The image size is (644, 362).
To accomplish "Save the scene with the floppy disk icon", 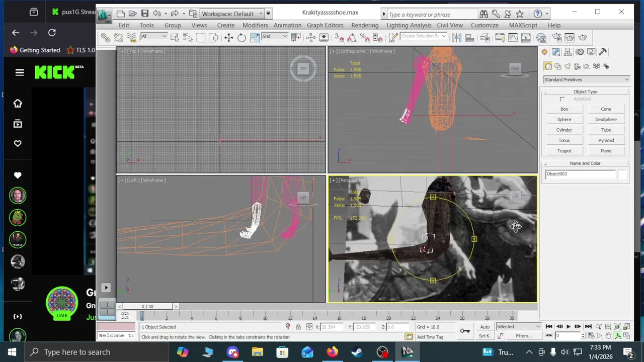I will [x=144, y=14].
